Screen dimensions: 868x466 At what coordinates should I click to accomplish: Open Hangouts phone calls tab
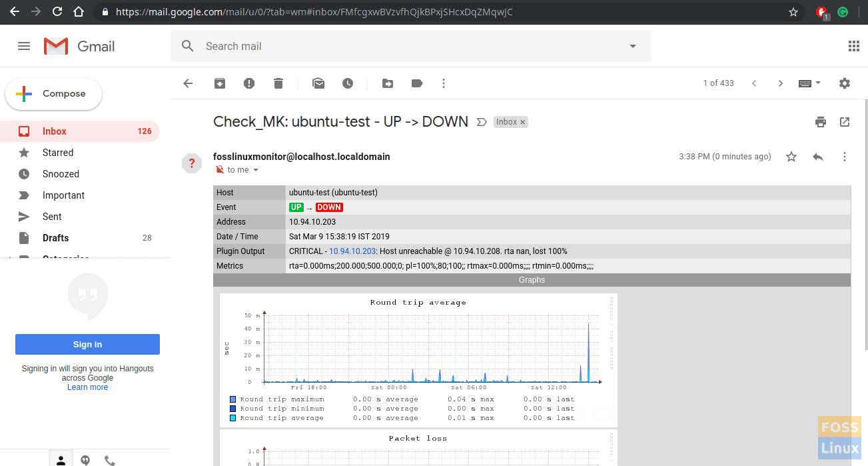click(x=110, y=460)
